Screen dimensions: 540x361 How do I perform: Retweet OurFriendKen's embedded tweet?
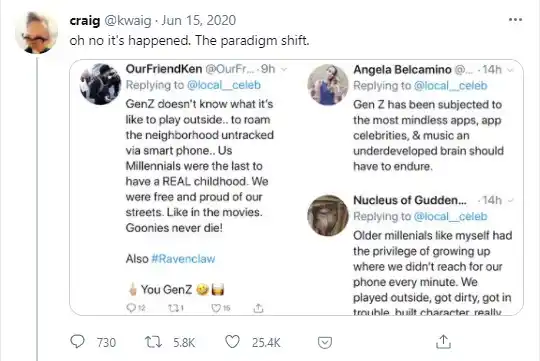[x=173, y=308]
